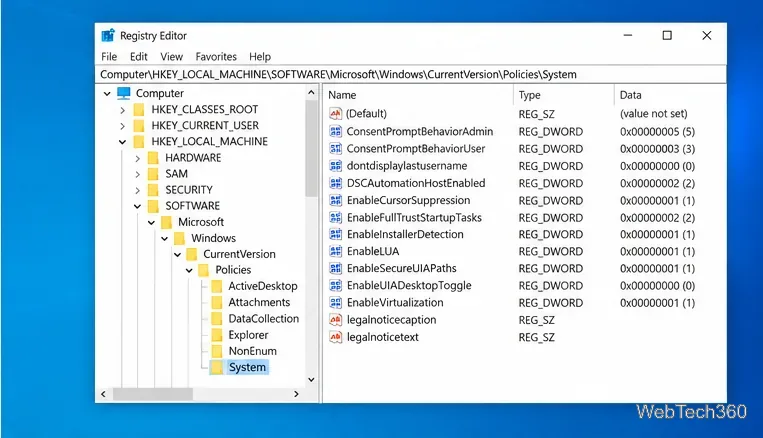The width and height of the screenshot is (763, 438).
Task: Click the legalnoticetext string icon
Action: pos(335,337)
